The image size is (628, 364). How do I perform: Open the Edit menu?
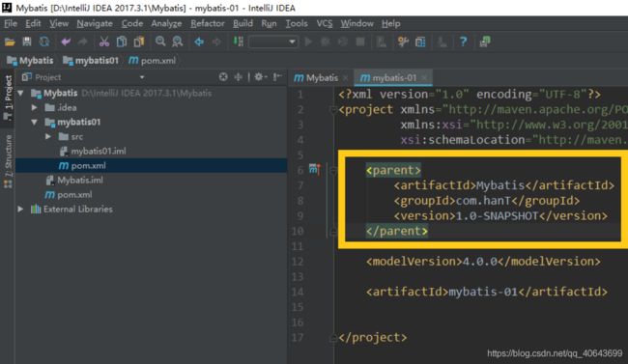point(33,23)
